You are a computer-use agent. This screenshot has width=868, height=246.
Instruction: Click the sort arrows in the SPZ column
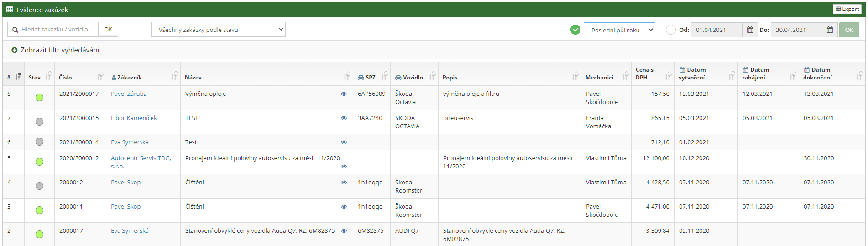[x=384, y=76]
